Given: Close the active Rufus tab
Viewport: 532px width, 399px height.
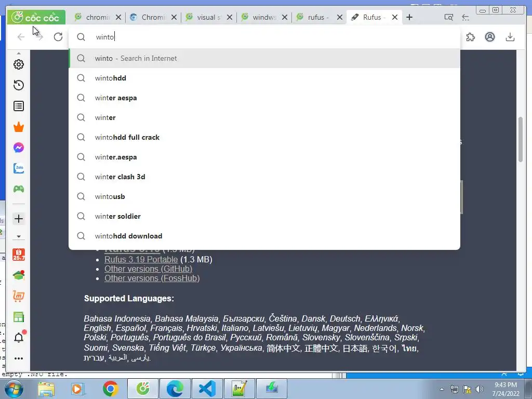Looking at the screenshot, I should (395, 17).
